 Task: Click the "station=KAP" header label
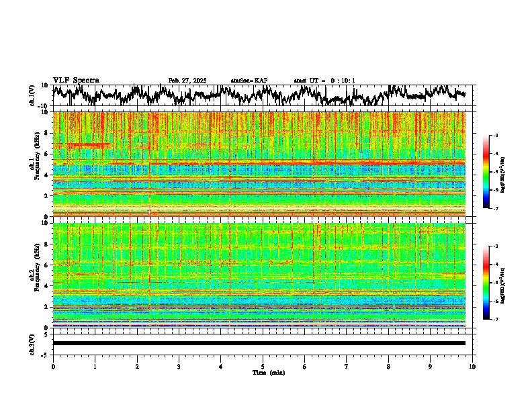coord(249,81)
